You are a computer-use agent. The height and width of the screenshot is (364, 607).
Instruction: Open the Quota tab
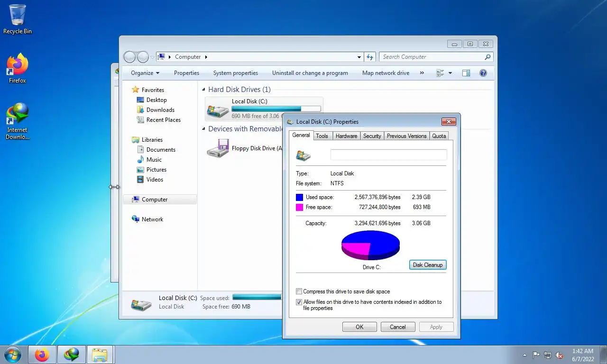pos(439,136)
